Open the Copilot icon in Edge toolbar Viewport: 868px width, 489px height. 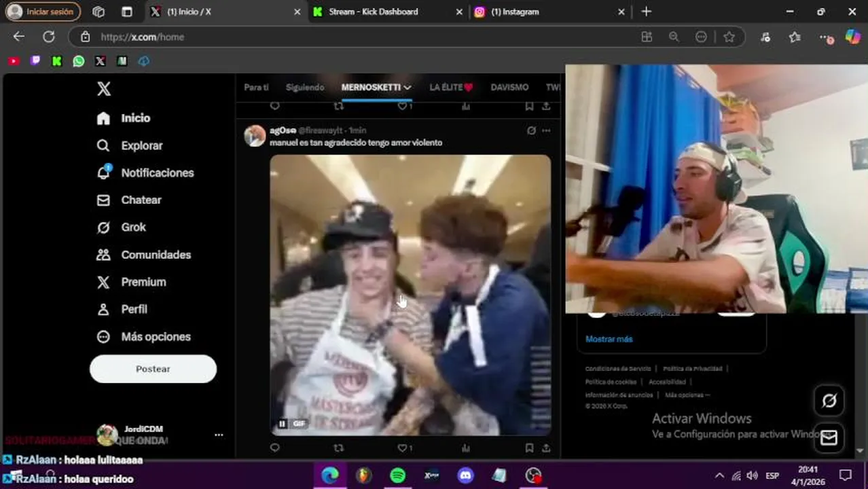pyautogui.click(x=852, y=37)
